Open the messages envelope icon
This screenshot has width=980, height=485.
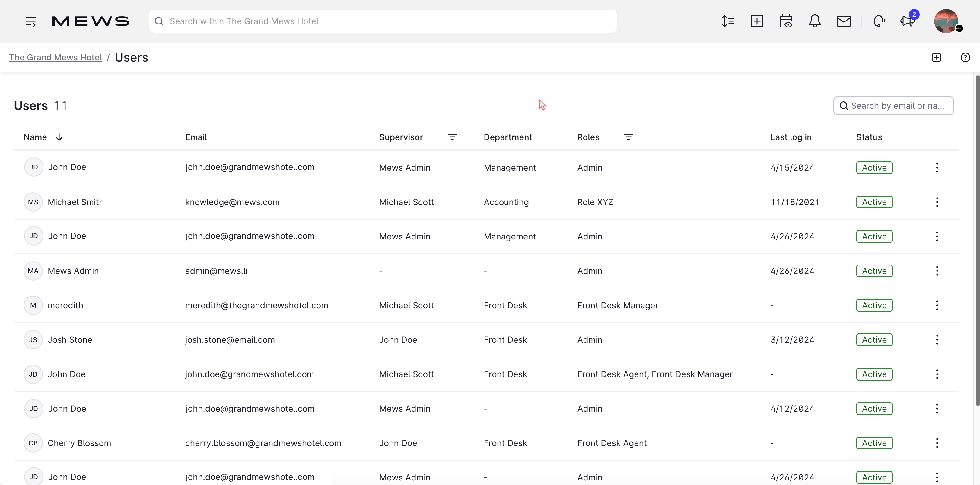(x=844, y=21)
